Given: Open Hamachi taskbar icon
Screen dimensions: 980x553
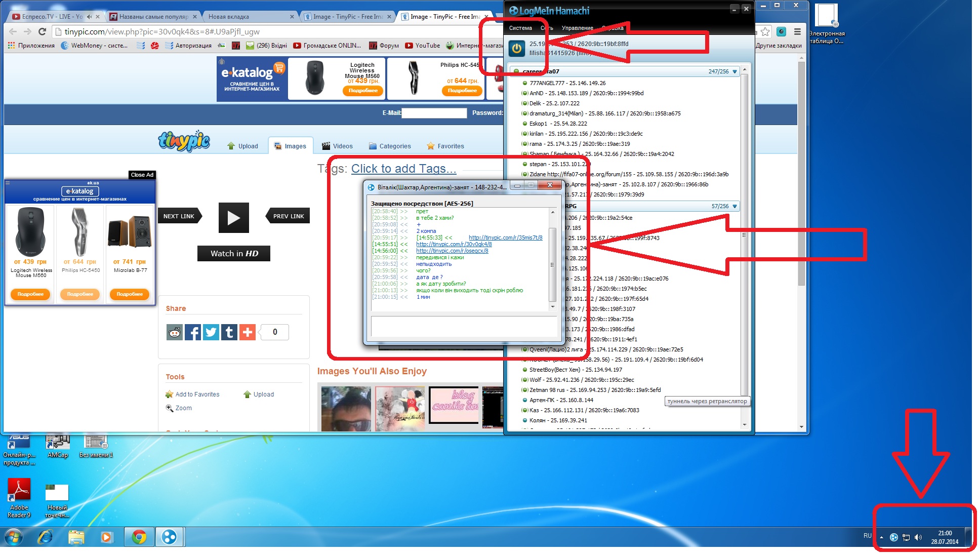Looking at the screenshot, I should click(170, 537).
